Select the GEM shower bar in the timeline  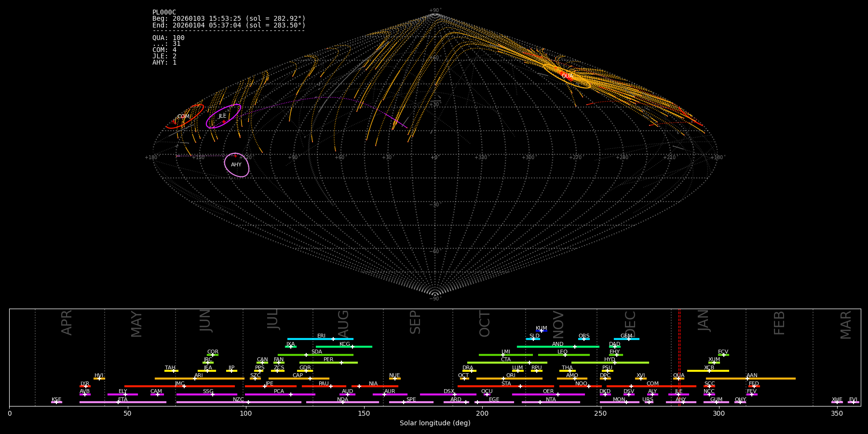pyautogui.click(x=626, y=339)
